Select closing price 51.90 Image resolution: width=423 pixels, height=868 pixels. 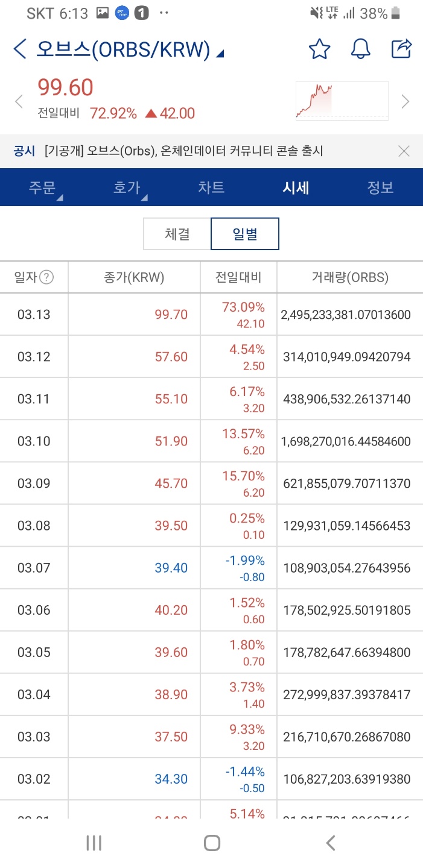pos(171,441)
